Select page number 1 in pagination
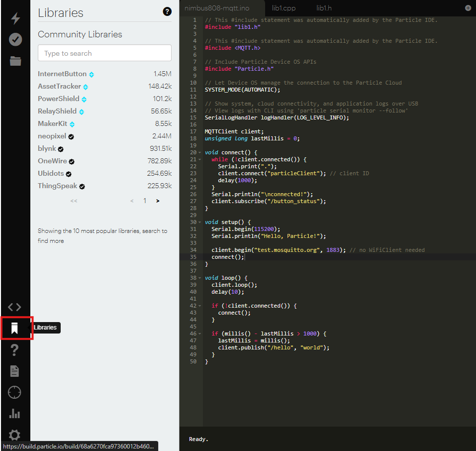This screenshot has height=451, width=476. [x=145, y=201]
